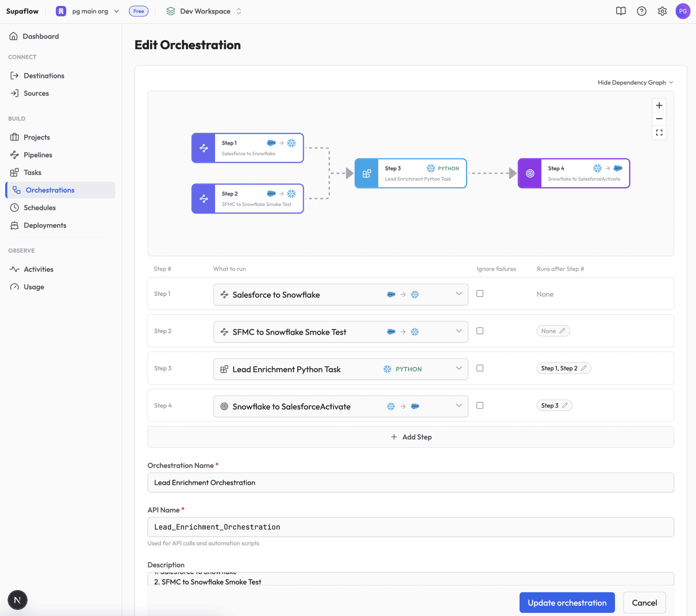Screen dimensions: 696x616
Task: Click the Dashboard home icon
Action: coord(14,36)
